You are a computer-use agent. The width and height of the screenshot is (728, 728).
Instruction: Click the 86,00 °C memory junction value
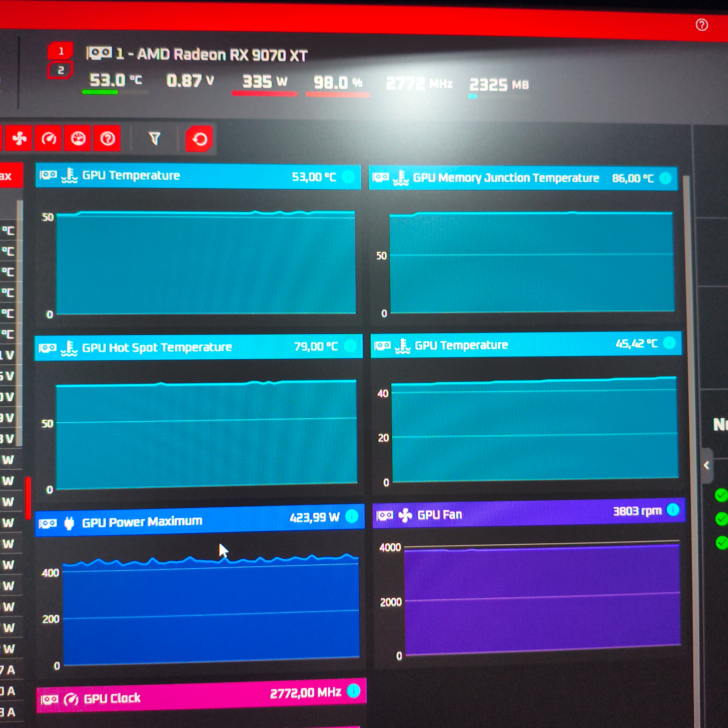pos(633,178)
